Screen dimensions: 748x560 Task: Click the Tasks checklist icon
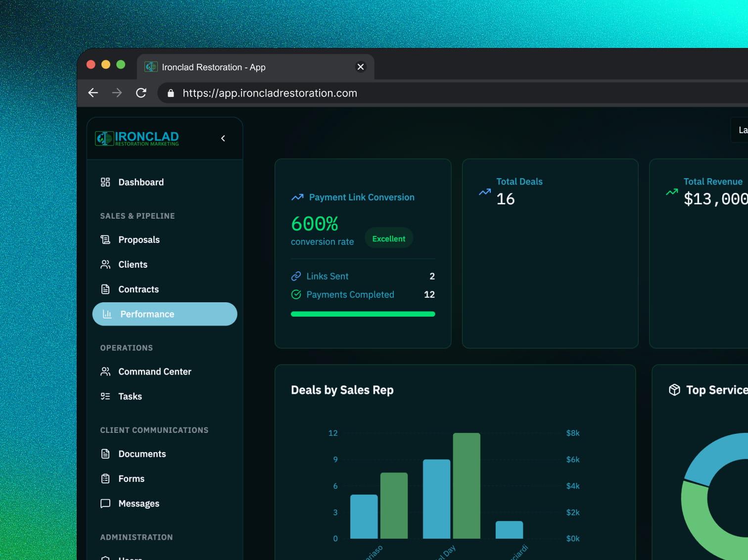(x=105, y=396)
